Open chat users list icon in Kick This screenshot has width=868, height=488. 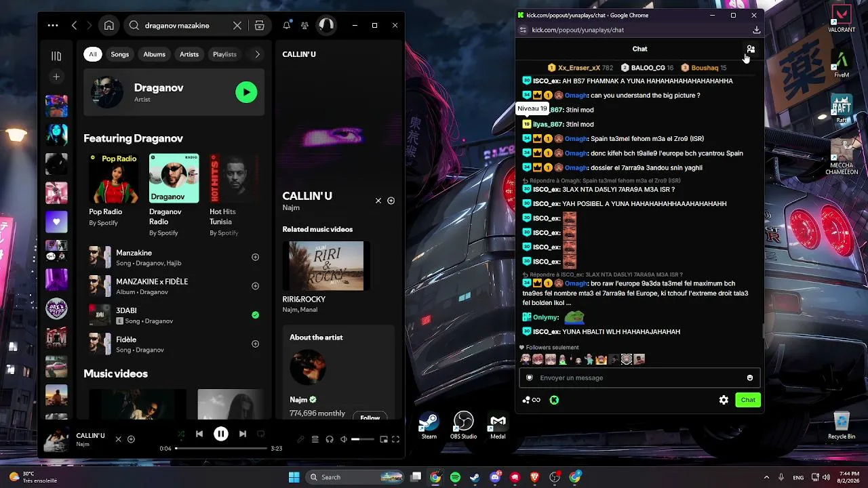click(751, 49)
